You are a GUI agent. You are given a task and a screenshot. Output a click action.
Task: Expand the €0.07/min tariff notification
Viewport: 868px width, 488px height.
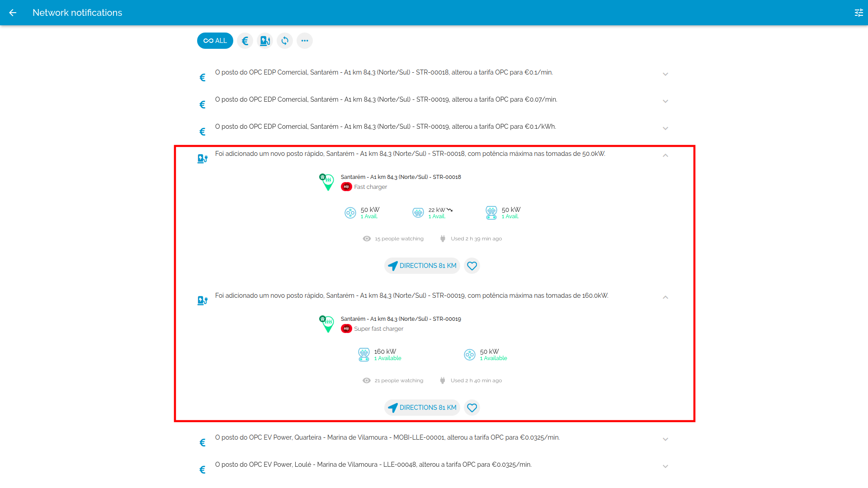click(x=665, y=101)
